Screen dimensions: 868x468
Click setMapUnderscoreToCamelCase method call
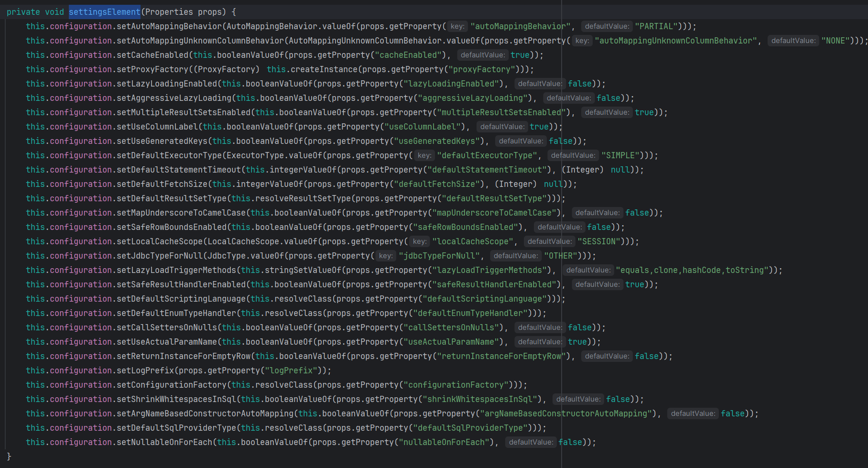coord(181,213)
